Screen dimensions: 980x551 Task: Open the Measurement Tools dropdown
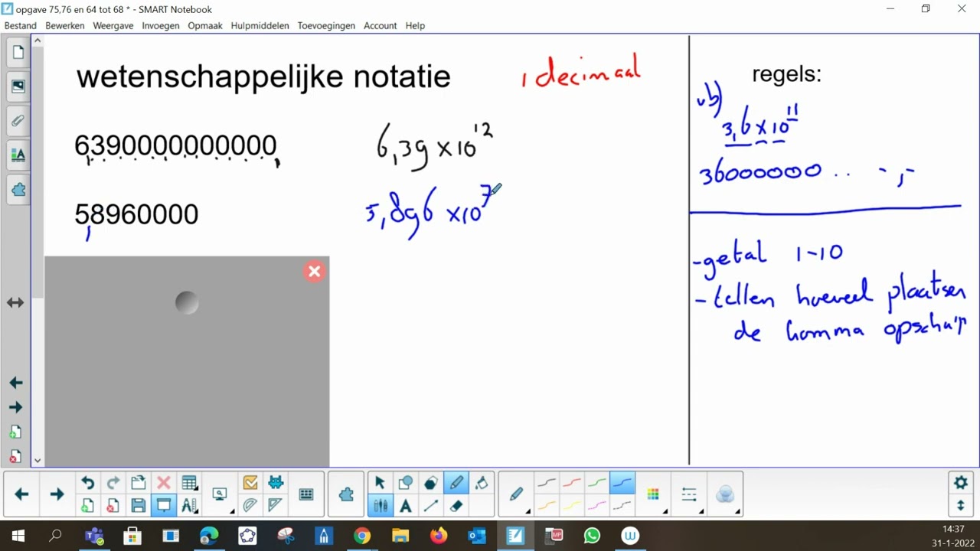(x=190, y=506)
